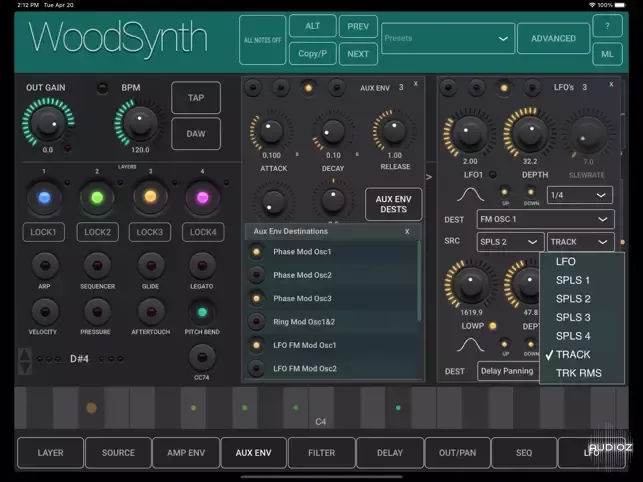Toggle the VELOCITY button
This screenshot has width=643, height=482.
coord(45,312)
